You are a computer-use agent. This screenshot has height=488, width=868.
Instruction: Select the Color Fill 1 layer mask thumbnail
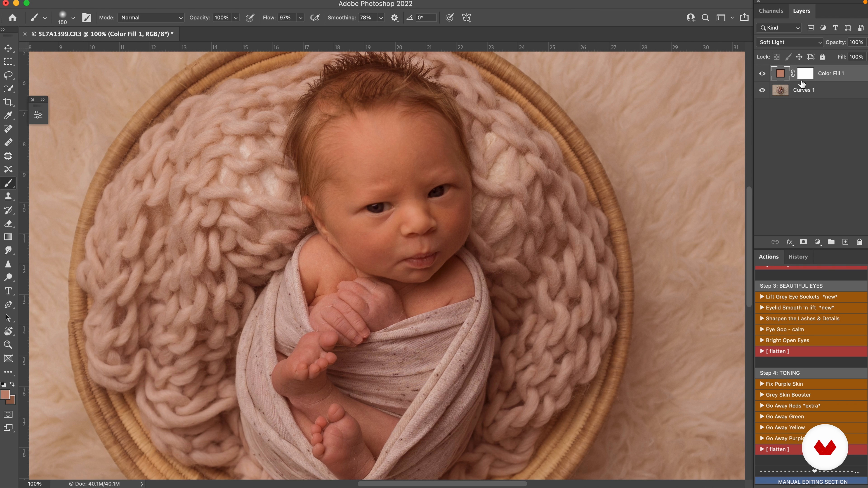805,73
